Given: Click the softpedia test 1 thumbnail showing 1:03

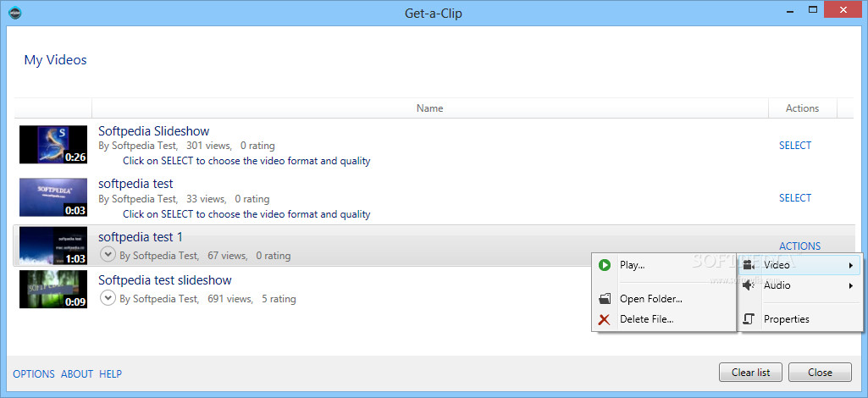Looking at the screenshot, I should tap(53, 246).
